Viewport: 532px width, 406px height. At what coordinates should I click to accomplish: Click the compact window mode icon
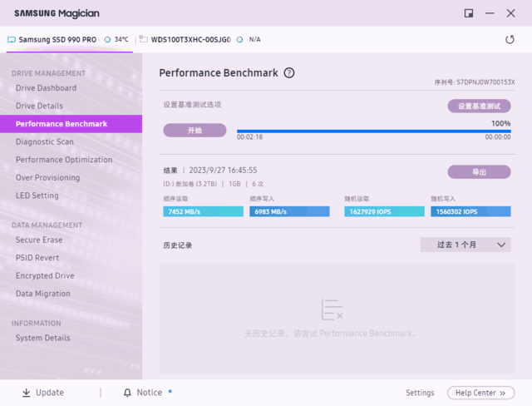click(x=469, y=13)
